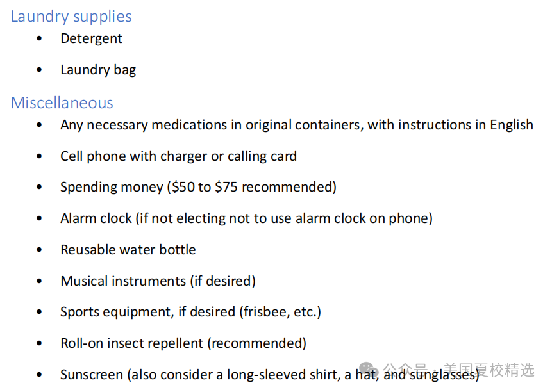
Task: Click the 美国夏校精选 watermark text
Action: (489, 370)
